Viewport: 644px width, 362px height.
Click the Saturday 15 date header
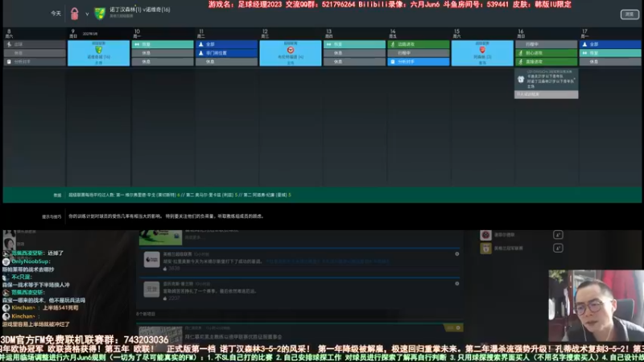point(456,33)
